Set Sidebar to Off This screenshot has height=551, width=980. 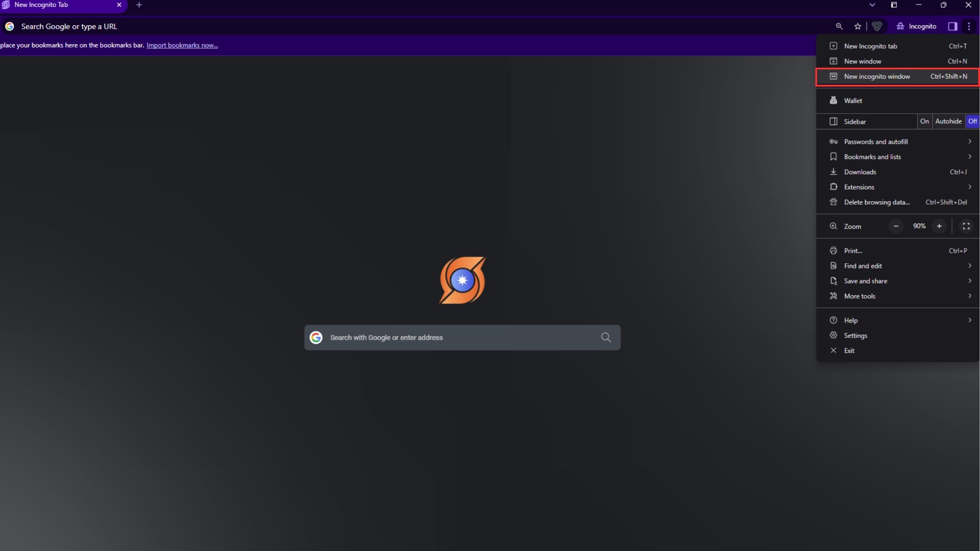pyautogui.click(x=972, y=121)
